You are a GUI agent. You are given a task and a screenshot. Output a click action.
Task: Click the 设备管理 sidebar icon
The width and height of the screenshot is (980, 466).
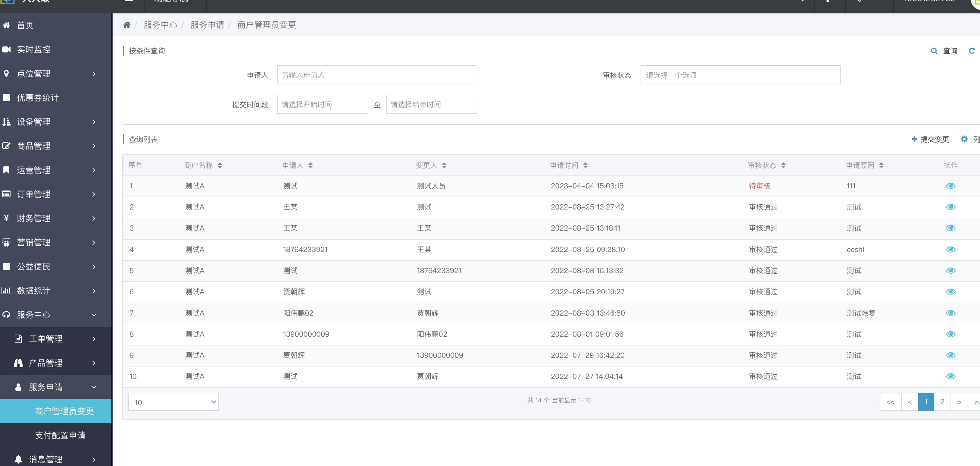[6, 122]
